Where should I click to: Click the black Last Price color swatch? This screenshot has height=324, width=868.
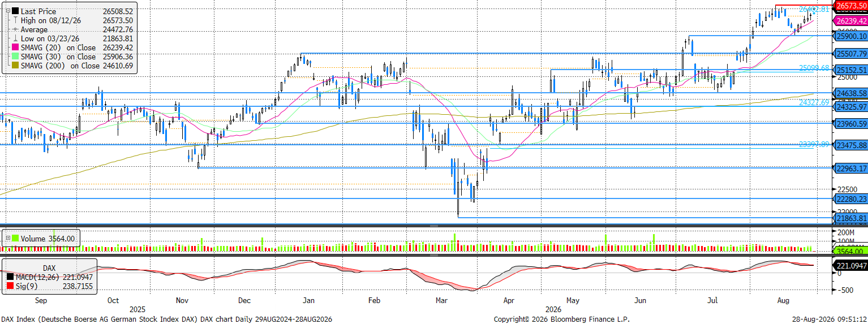(15, 11)
